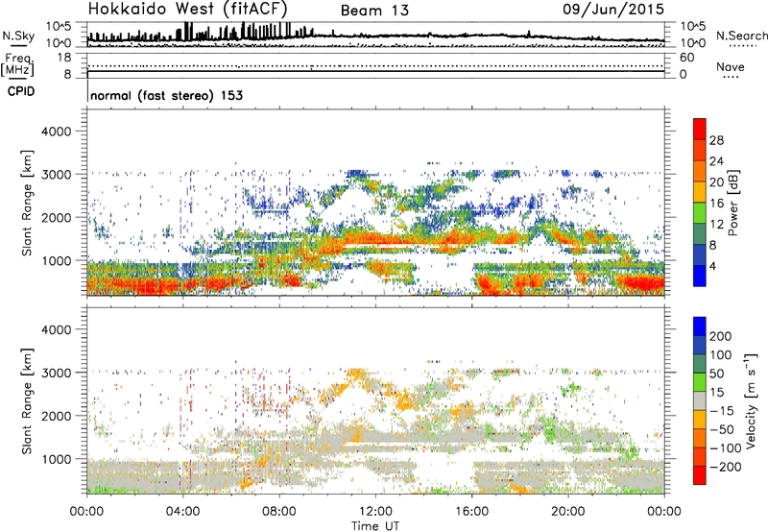This screenshot has height=532, width=768.
Task: Click the '20:00' time axis label
Action: 568,512
